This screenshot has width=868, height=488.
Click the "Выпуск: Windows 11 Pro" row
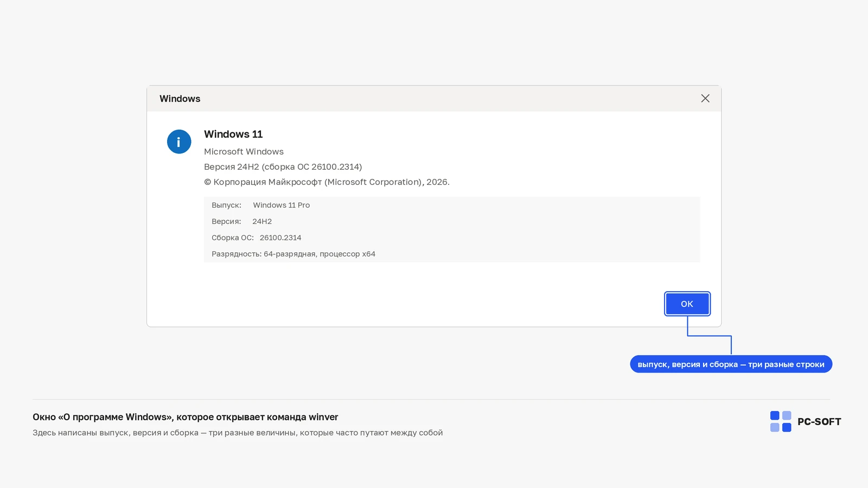click(x=452, y=205)
